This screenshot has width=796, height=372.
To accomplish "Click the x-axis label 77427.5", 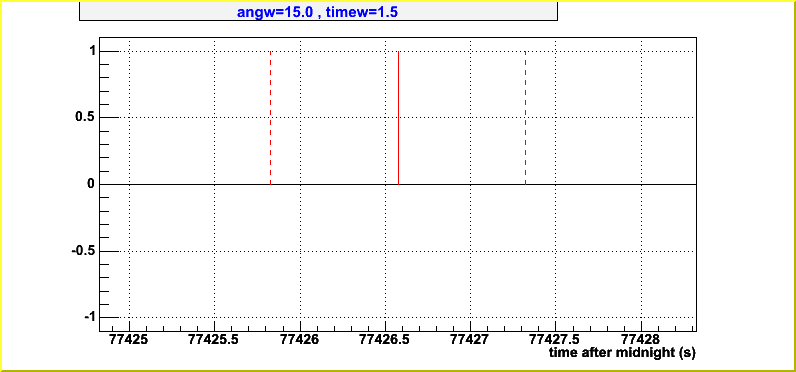I will click(x=555, y=339).
